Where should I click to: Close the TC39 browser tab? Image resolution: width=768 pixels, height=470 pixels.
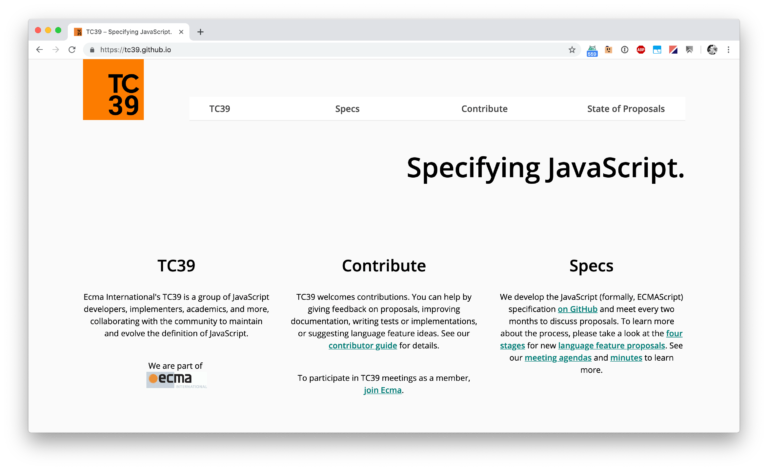pyautogui.click(x=181, y=32)
